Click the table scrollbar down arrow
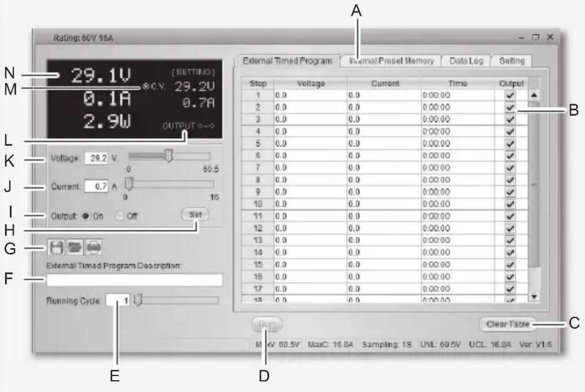Screen dimensions: 585x392 (534, 296)
